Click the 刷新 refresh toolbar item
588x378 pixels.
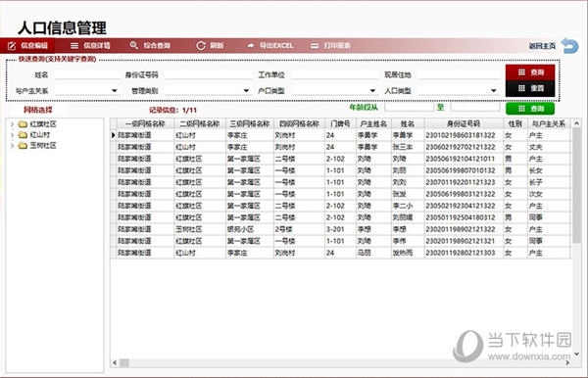tap(210, 46)
